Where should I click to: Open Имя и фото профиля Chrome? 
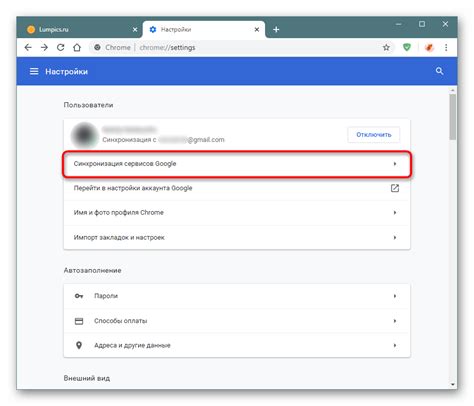[x=237, y=213]
